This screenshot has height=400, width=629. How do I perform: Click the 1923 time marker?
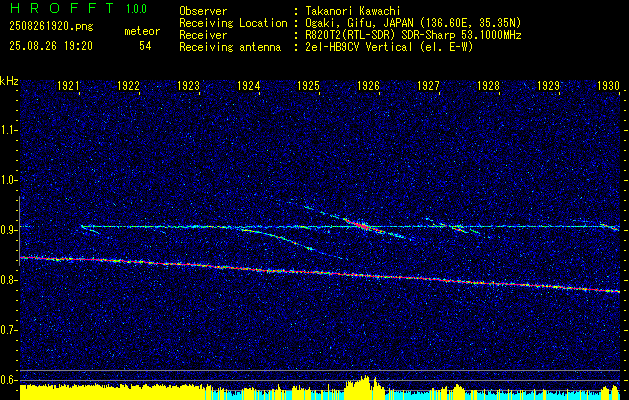point(188,85)
